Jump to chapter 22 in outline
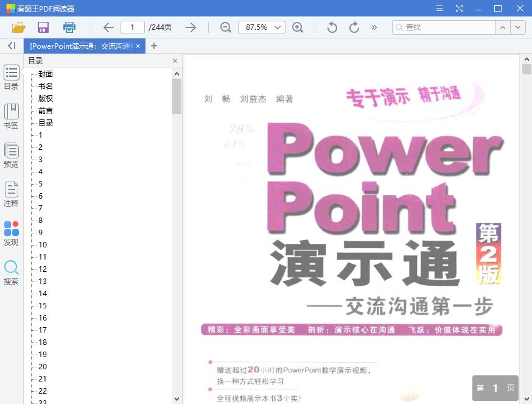532x404 pixels. [x=43, y=391]
